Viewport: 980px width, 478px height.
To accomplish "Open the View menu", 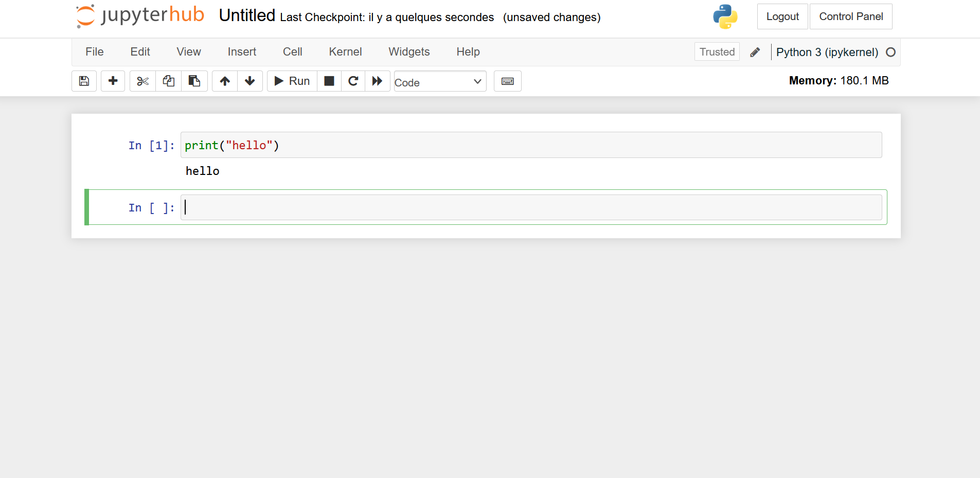I will (x=189, y=52).
